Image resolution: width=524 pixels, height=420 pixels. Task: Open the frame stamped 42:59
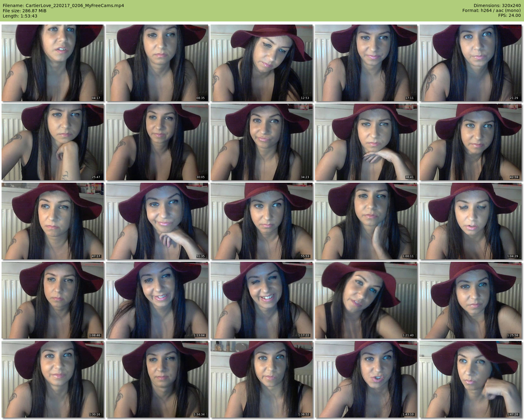click(471, 142)
